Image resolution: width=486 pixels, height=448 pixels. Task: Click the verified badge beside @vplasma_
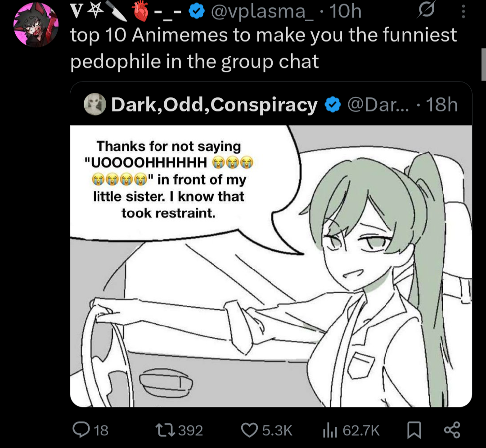197,11
